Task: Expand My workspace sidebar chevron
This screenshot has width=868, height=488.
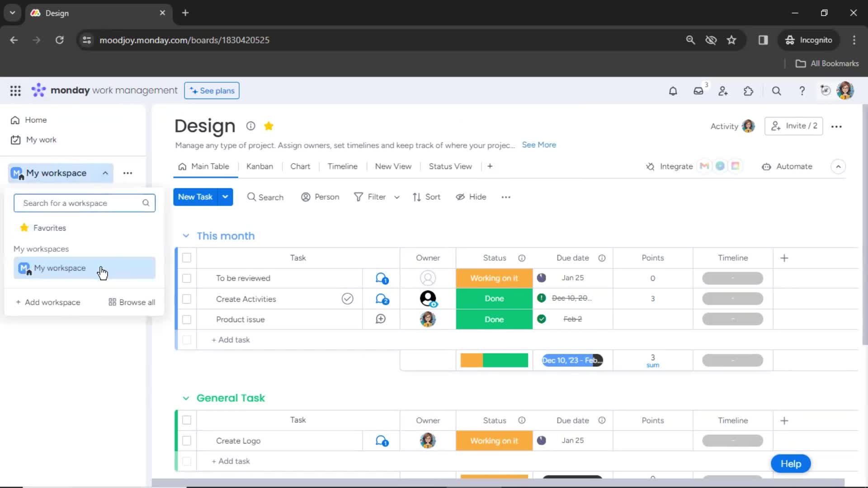Action: (x=105, y=173)
